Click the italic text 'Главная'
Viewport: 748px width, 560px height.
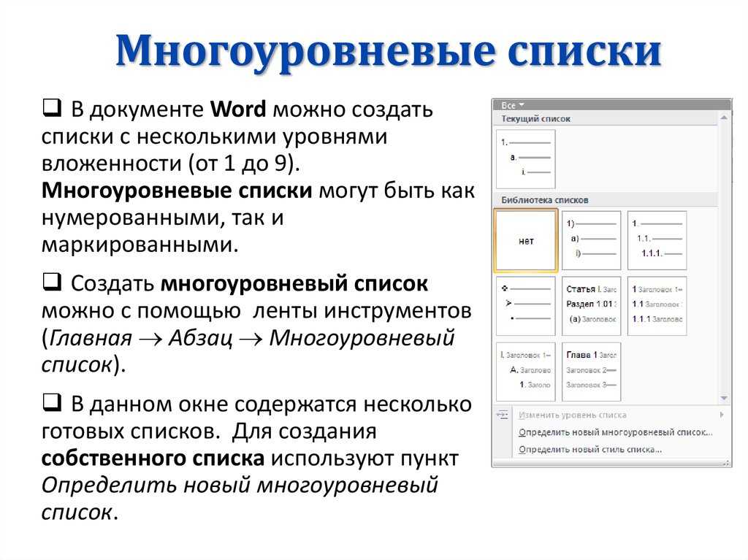[91, 338]
